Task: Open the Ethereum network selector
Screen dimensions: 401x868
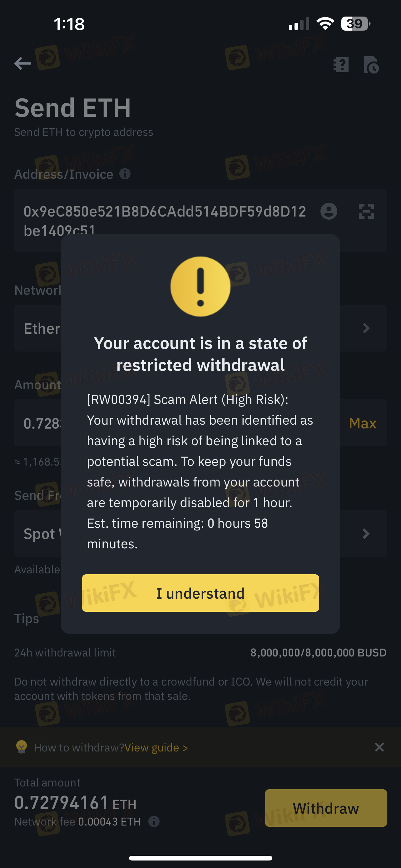Action: [200, 328]
